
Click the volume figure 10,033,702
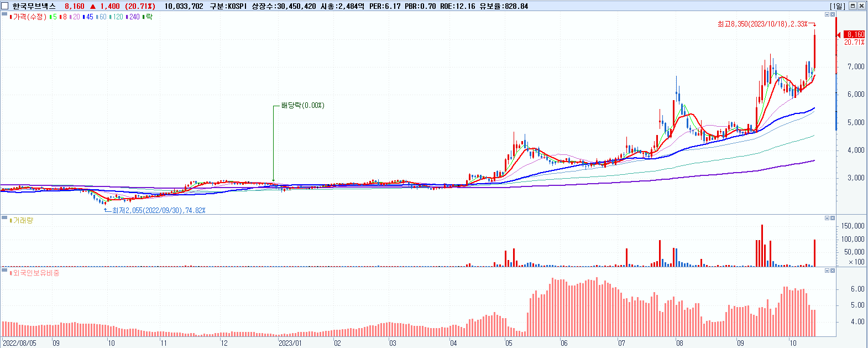pyautogui.click(x=184, y=6)
